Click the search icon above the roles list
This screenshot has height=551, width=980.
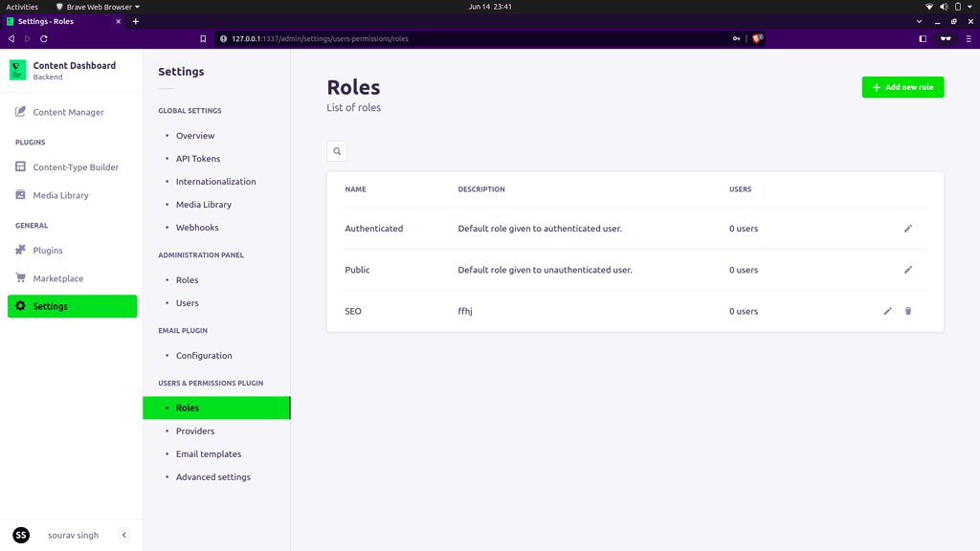pos(336,150)
